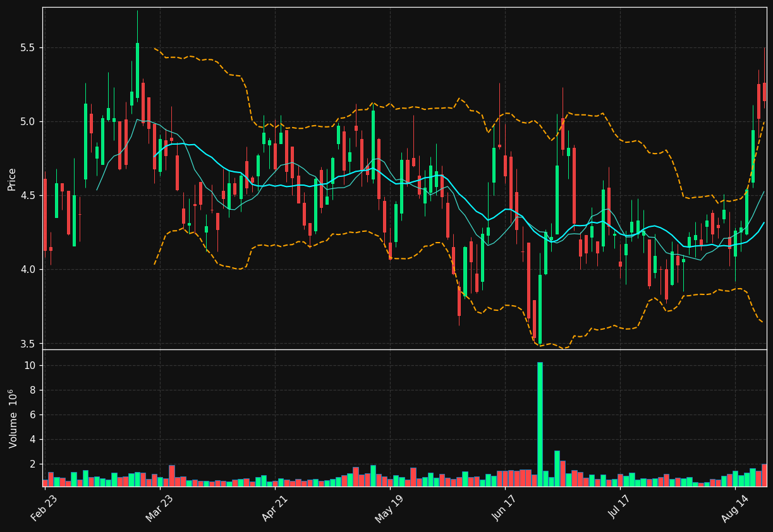Click the 4.5 price axis label
The height and width of the screenshot is (532, 773).
pyautogui.click(x=29, y=196)
